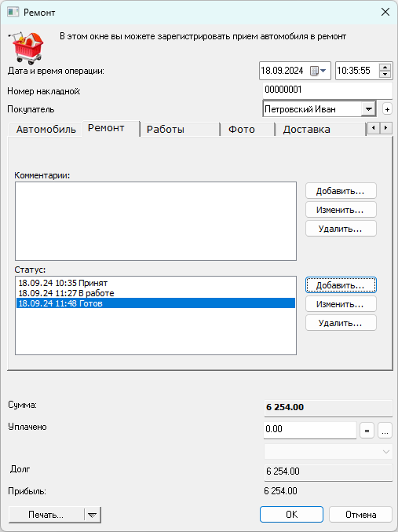This screenshot has width=398, height=532.
Task: Click the Номер накладной input field
Action: [327, 90]
